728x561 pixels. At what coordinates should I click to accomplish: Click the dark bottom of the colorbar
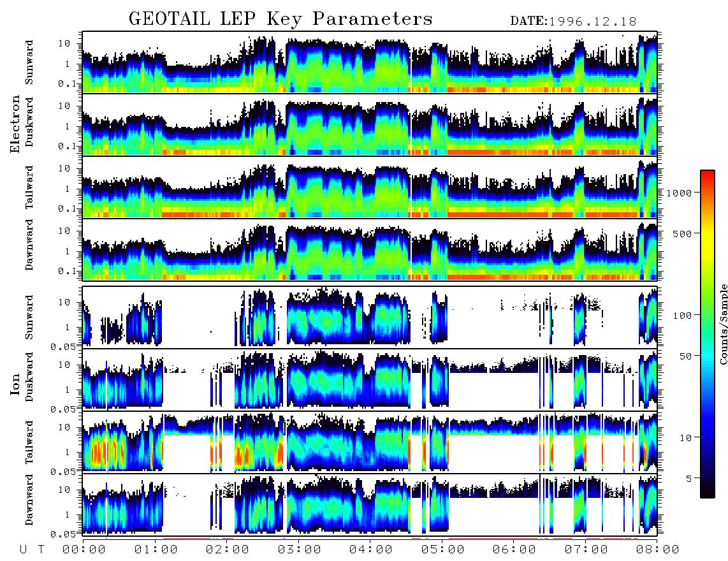pos(708,488)
